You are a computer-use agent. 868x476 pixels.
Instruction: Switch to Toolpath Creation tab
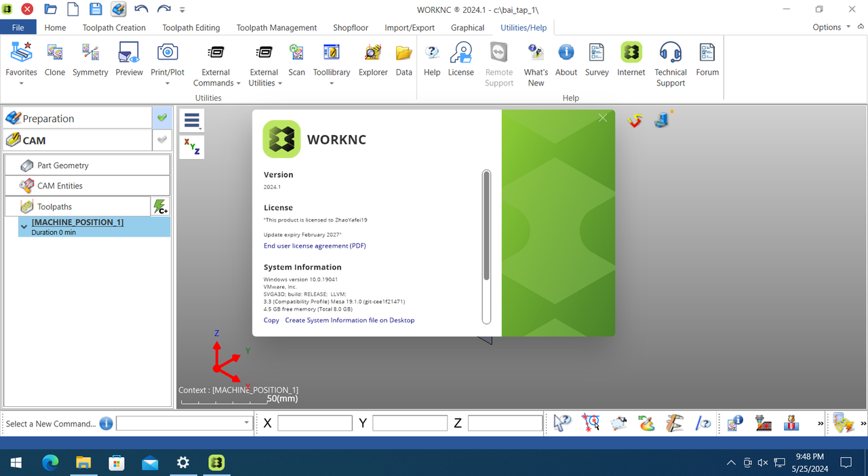click(x=114, y=28)
